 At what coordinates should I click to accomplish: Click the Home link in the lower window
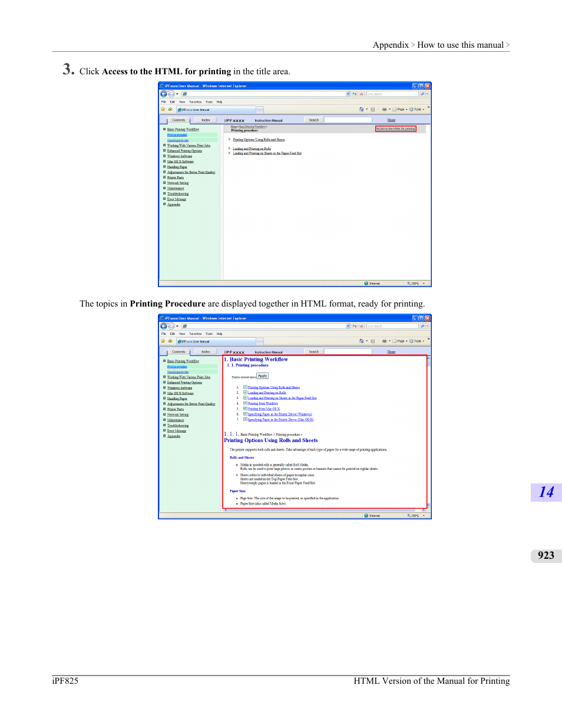tap(391, 351)
